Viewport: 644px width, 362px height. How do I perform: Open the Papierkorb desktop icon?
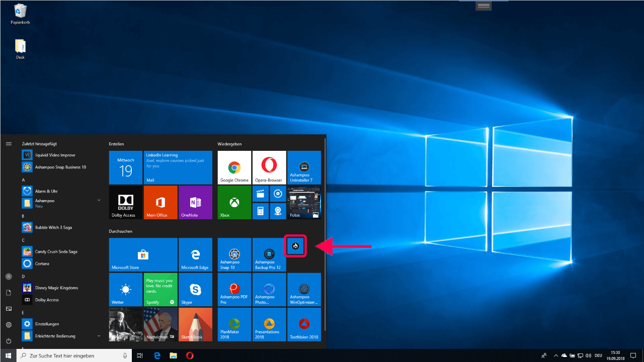pos(20,14)
